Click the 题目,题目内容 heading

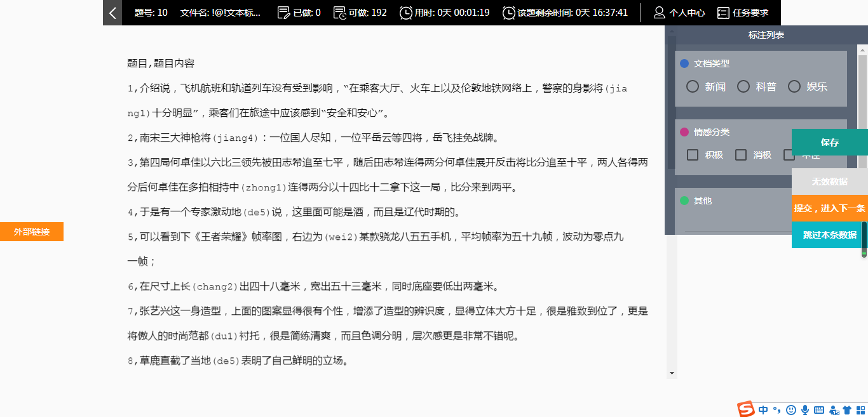(x=161, y=63)
